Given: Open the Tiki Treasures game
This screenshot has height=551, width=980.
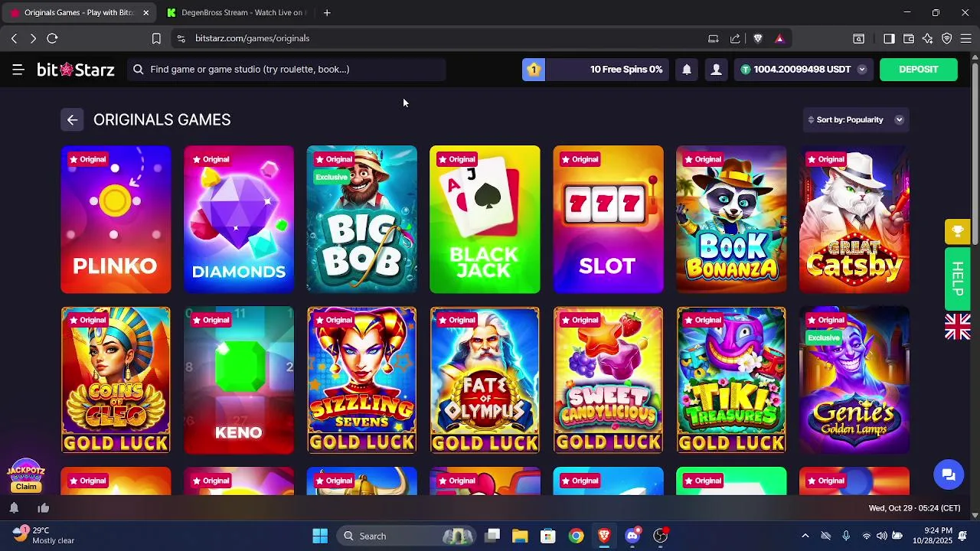Looking at the screenshot, I should tap(731, 380).
